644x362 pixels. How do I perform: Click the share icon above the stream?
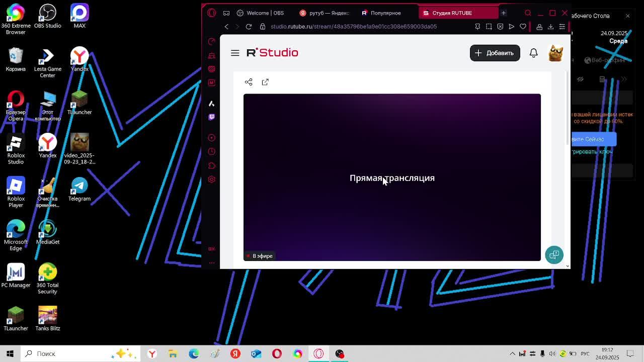pos(249,82)
